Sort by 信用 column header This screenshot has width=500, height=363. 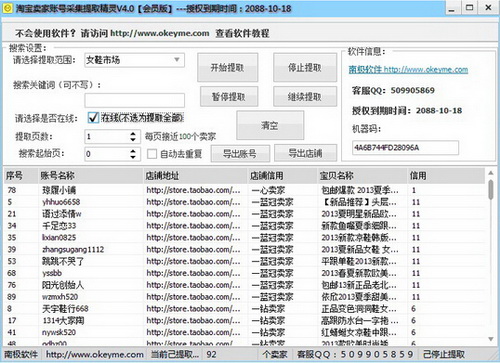[x=446, y=176]
